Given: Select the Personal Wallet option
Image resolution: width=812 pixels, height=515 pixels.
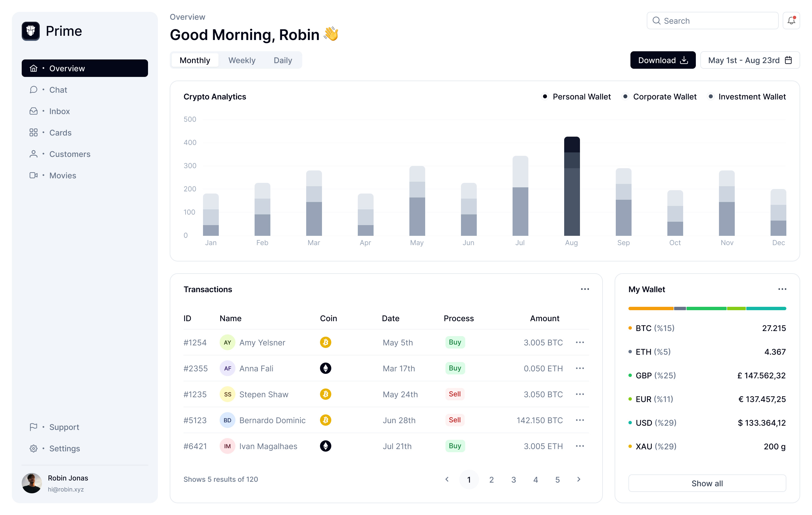Looking at the screenshot, I should point(546,96).
